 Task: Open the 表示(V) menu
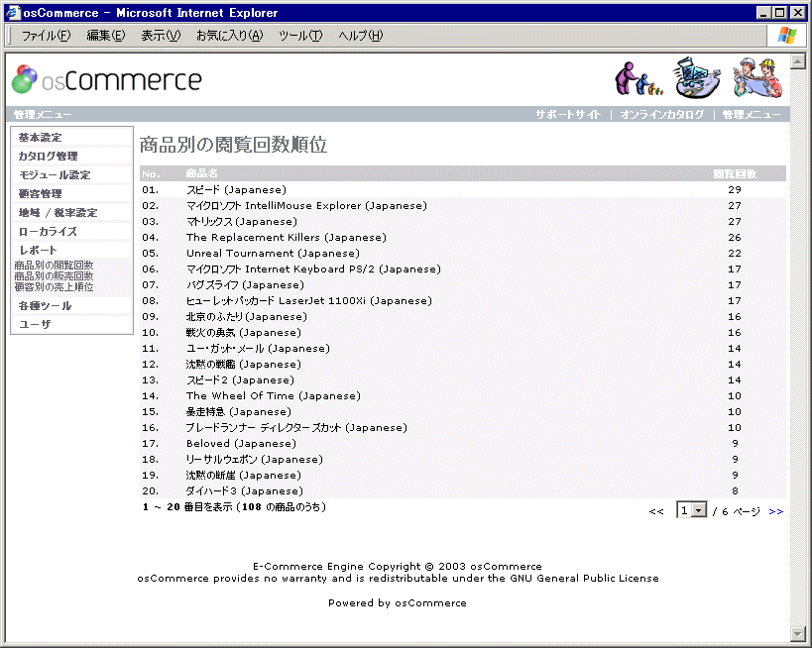(x=161, y=36)
